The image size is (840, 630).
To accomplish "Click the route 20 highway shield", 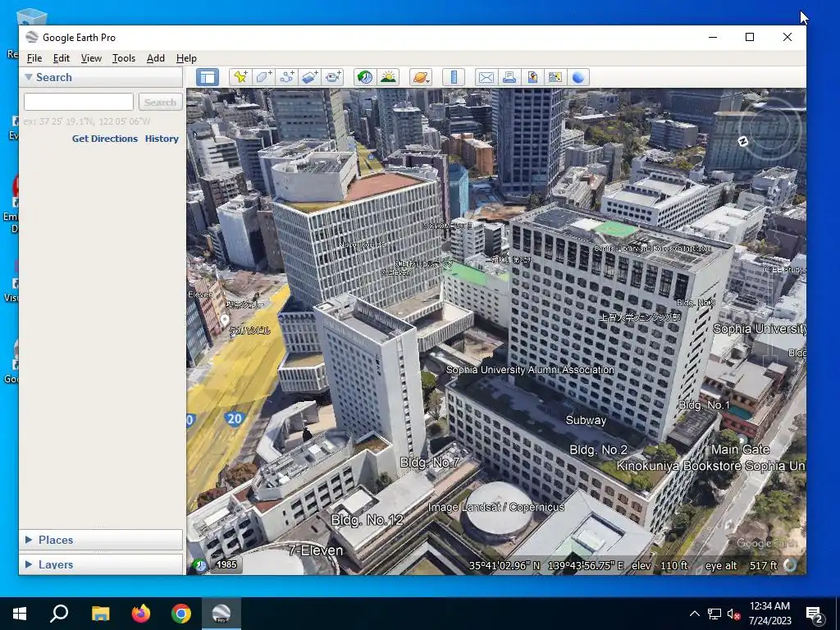I will point(235,419).
